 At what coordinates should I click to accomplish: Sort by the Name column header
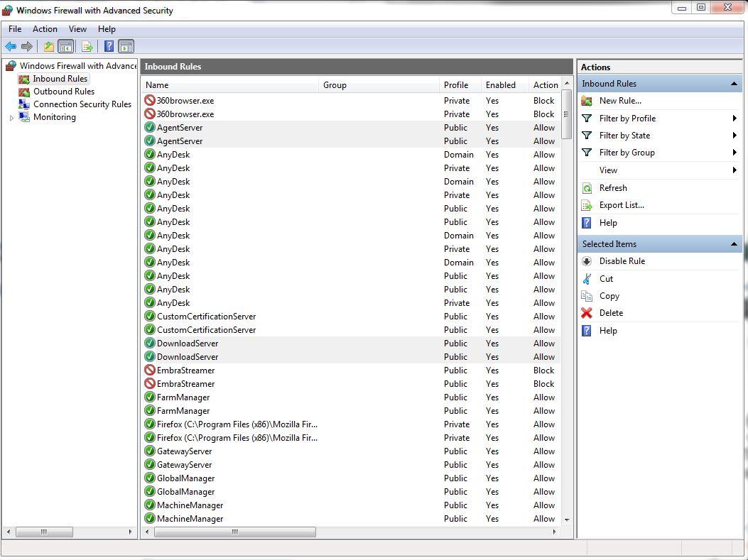point(230,85)
